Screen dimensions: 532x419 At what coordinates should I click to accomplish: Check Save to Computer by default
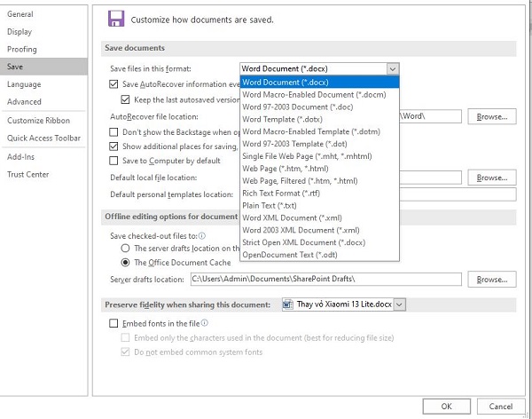click(x=113, y=161)
